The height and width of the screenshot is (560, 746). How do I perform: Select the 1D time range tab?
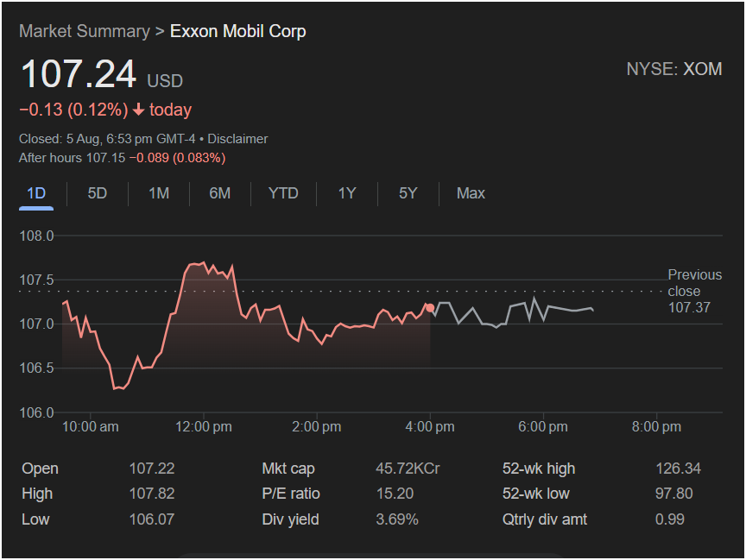tap(36, 193)
